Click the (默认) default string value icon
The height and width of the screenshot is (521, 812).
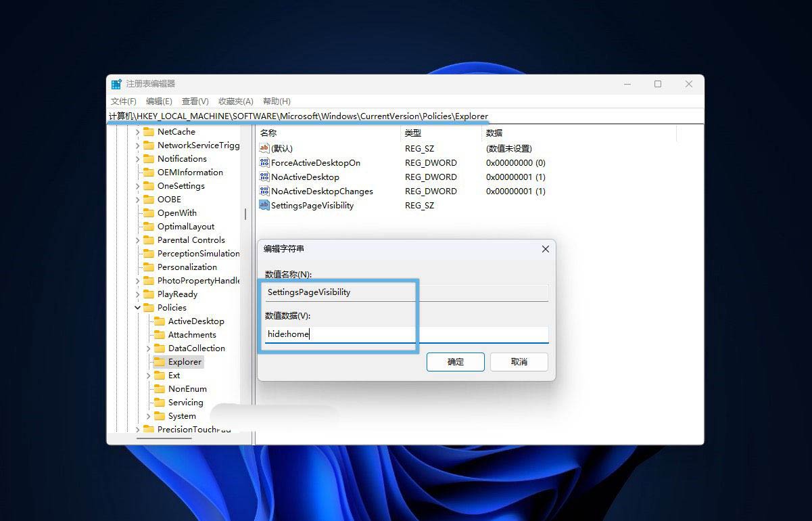pos(264,149)
